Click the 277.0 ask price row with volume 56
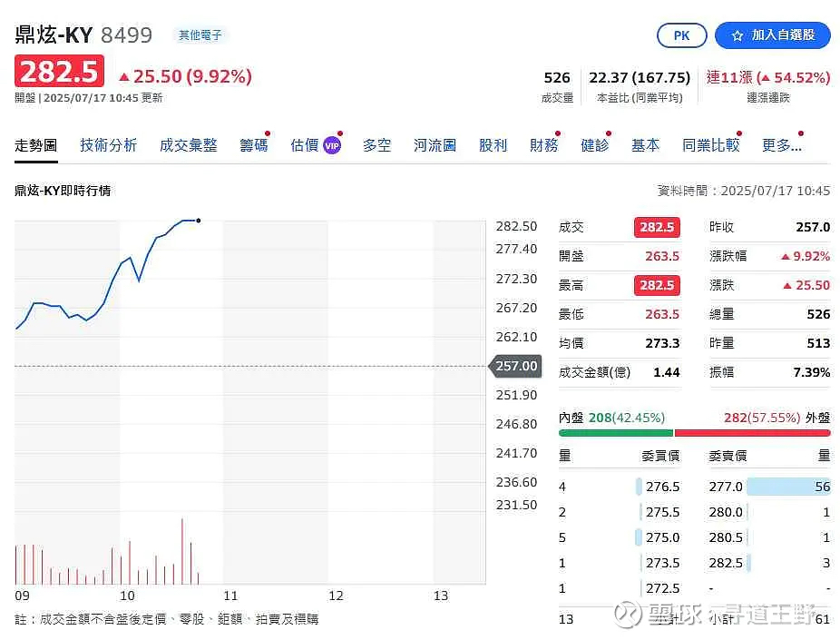Image resolution: width=840 pixels, height=640 pixels. click(769, 487)
